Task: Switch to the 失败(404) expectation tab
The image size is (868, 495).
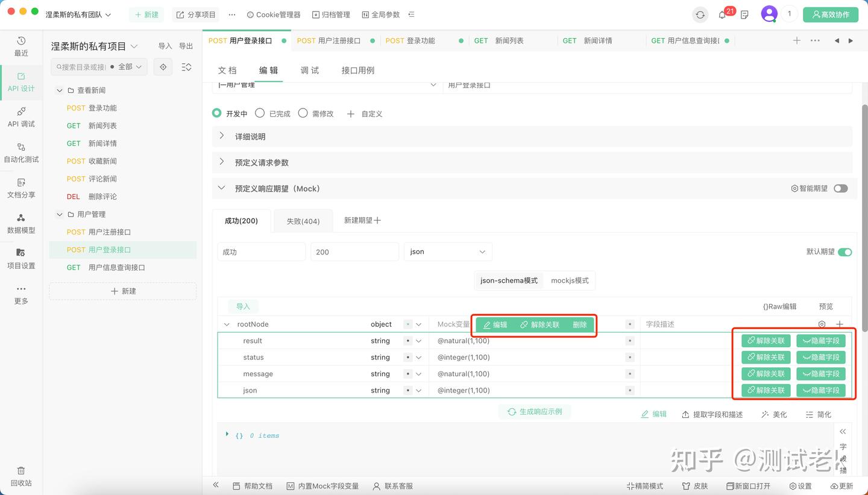Action: [303, 221]
